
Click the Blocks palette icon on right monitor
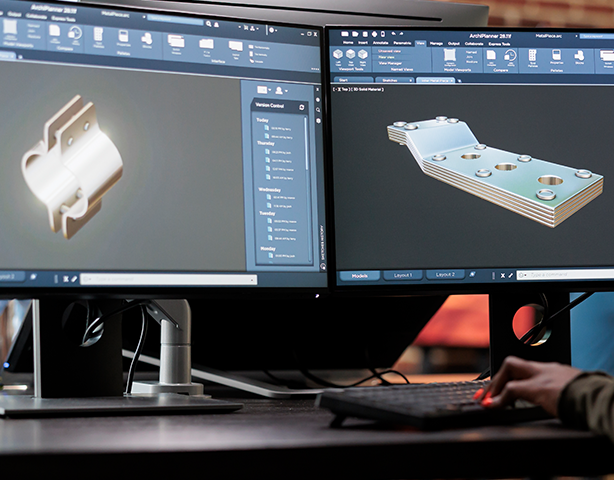tap(580, 56)
